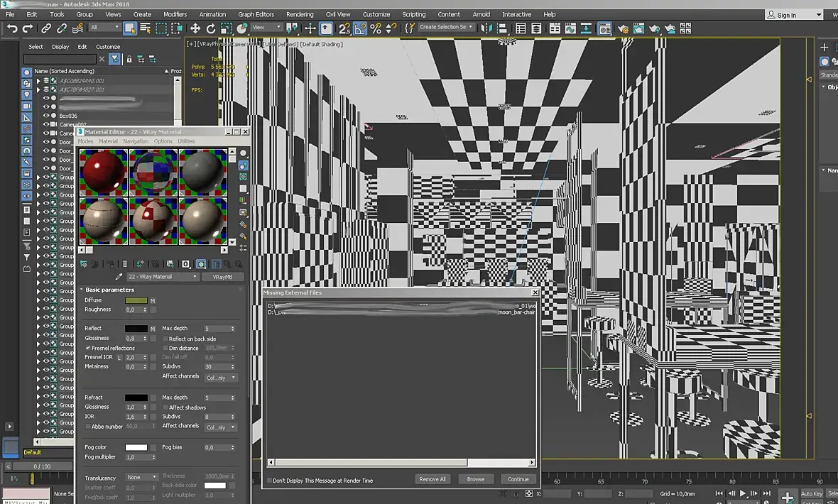Open Render Setup teapot icon

coord(623,28)
